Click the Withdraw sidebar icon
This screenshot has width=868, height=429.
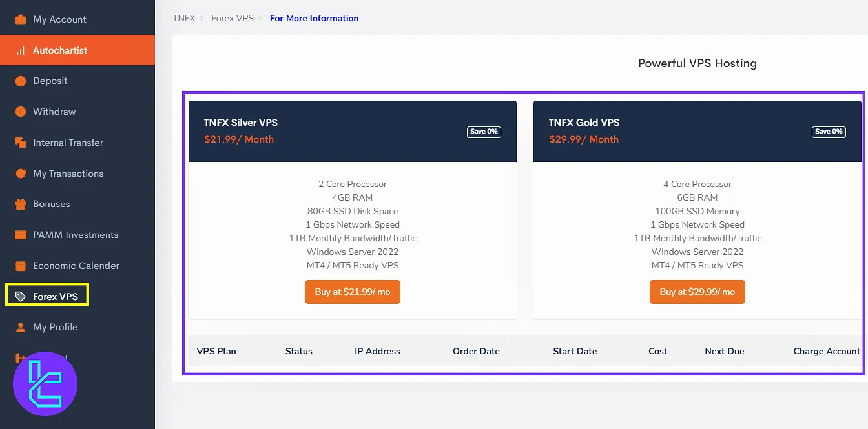tap(21, 112)
